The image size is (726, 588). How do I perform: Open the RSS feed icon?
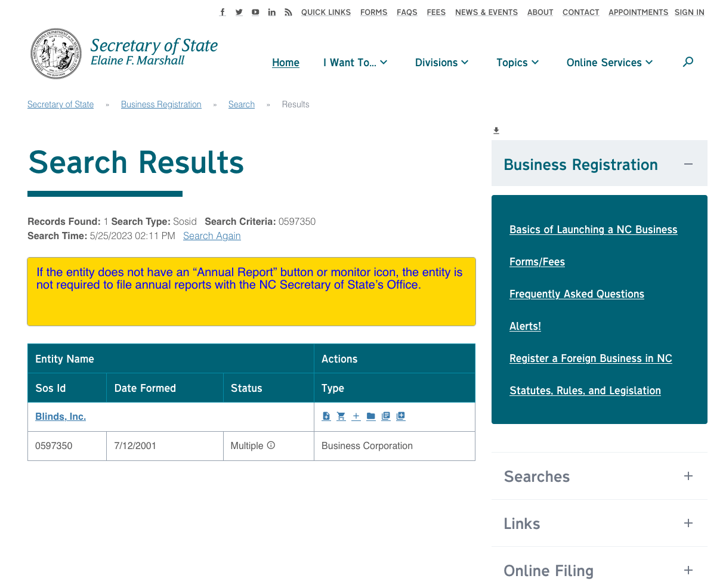point(288,11)
